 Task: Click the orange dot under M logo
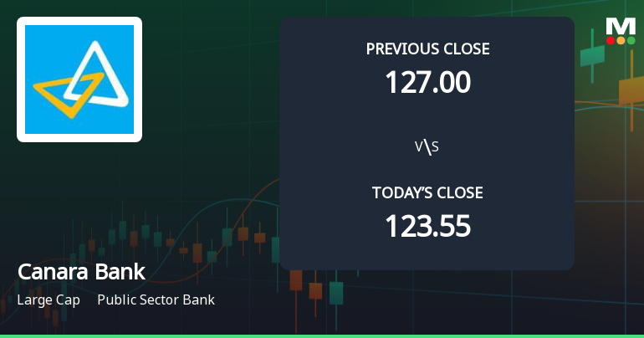point(621,40)
